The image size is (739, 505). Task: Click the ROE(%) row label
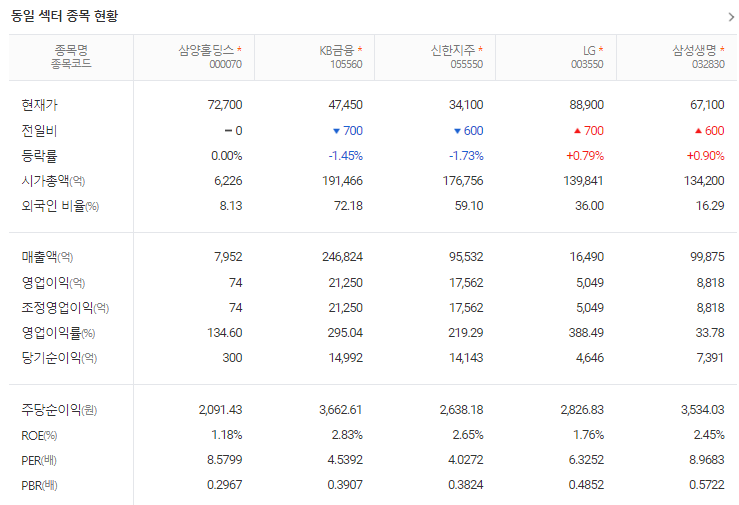[x=39, y=435]
